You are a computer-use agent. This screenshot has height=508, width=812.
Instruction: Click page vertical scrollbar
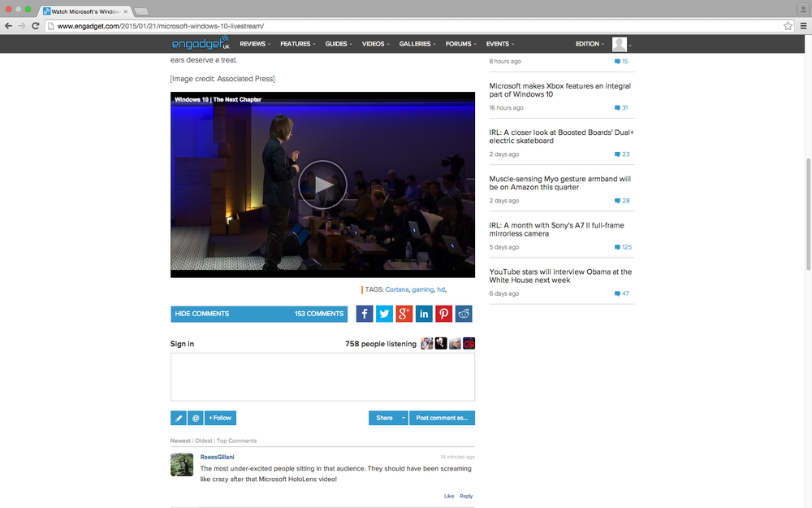(808, 214)
